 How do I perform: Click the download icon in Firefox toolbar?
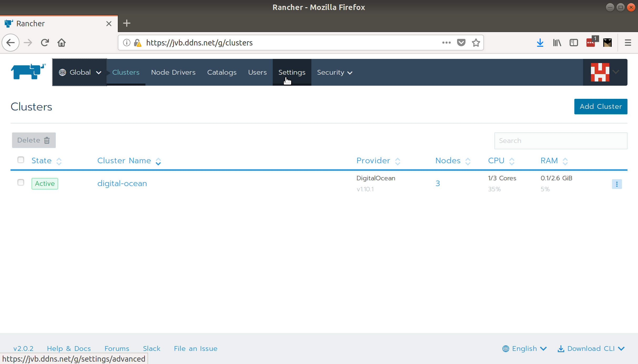tap(540, 43)
